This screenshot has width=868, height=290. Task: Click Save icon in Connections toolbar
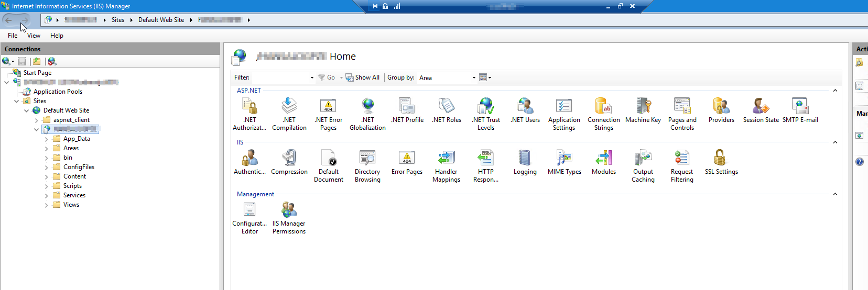click(22, 61)
